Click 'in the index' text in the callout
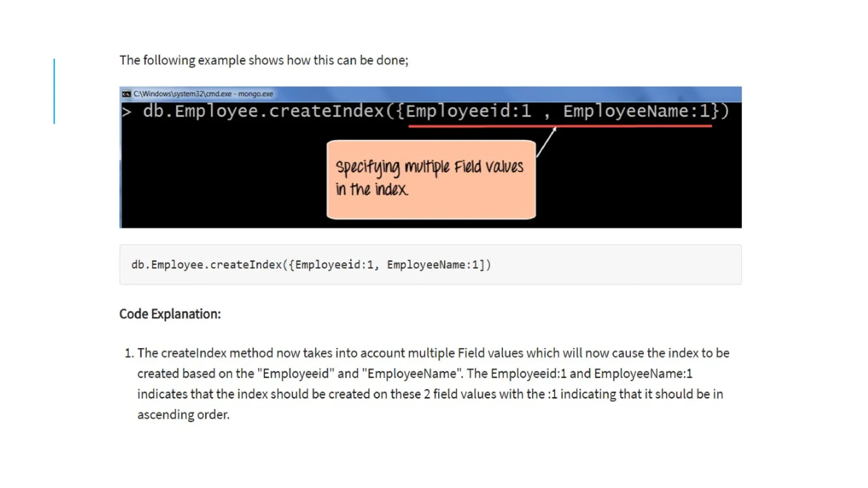Screen dimensions: 868x488 (x=372, y=189)
